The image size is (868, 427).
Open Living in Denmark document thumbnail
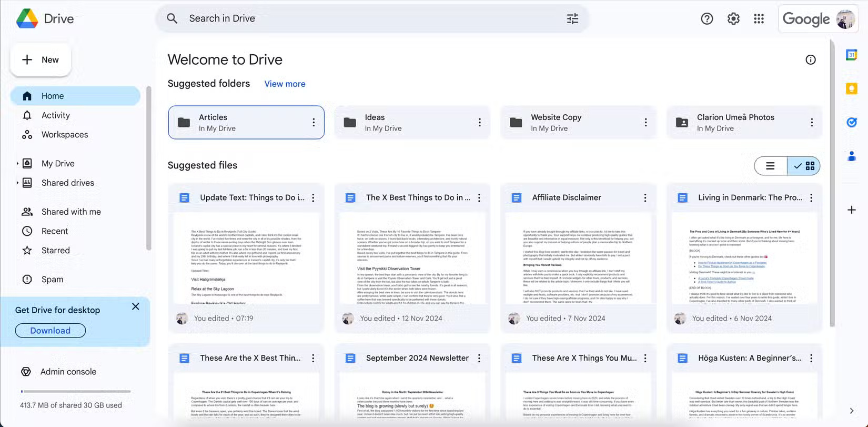(744, 259)
